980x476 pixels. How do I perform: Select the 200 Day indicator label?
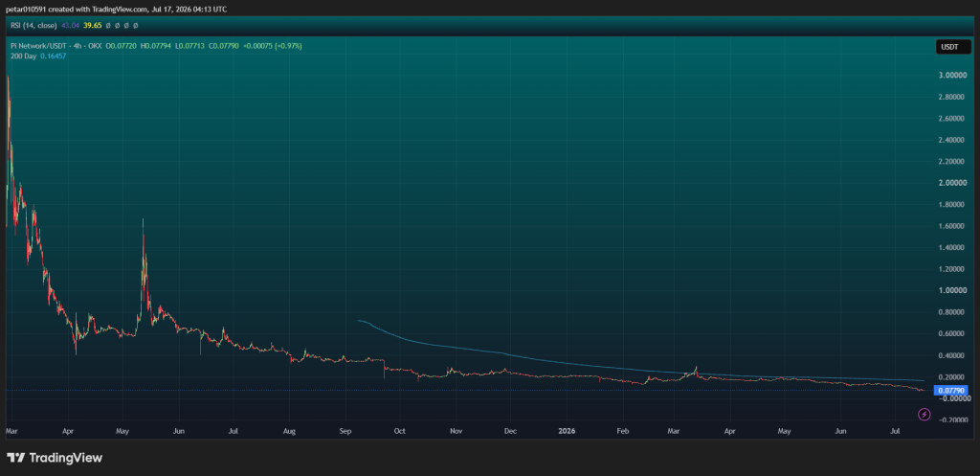pyautogui.click(x=23, y=57)
